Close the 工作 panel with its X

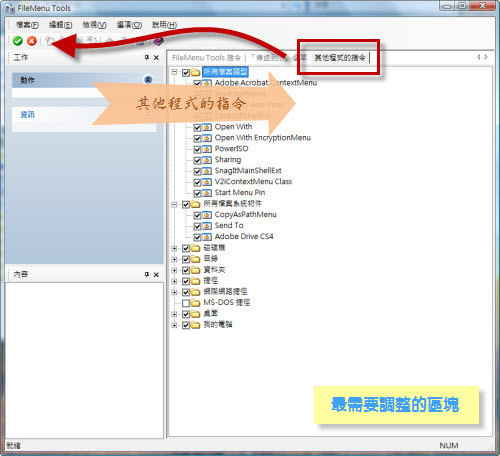pos(156,57)
